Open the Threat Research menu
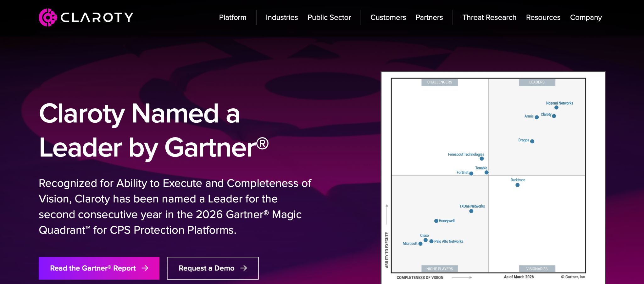The image size is (644, 284). 489,17
